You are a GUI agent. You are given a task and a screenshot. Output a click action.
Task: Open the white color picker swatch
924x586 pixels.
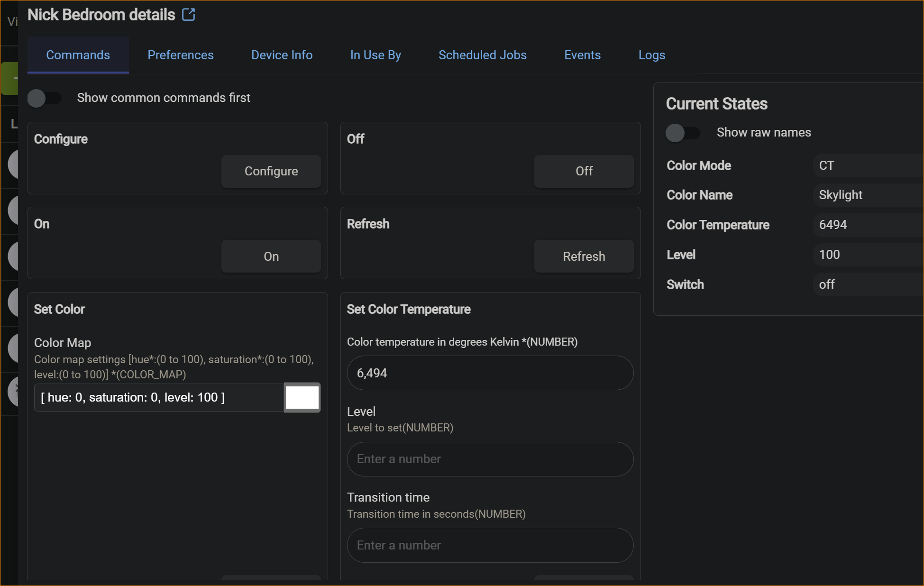click(x=302, y=397)
